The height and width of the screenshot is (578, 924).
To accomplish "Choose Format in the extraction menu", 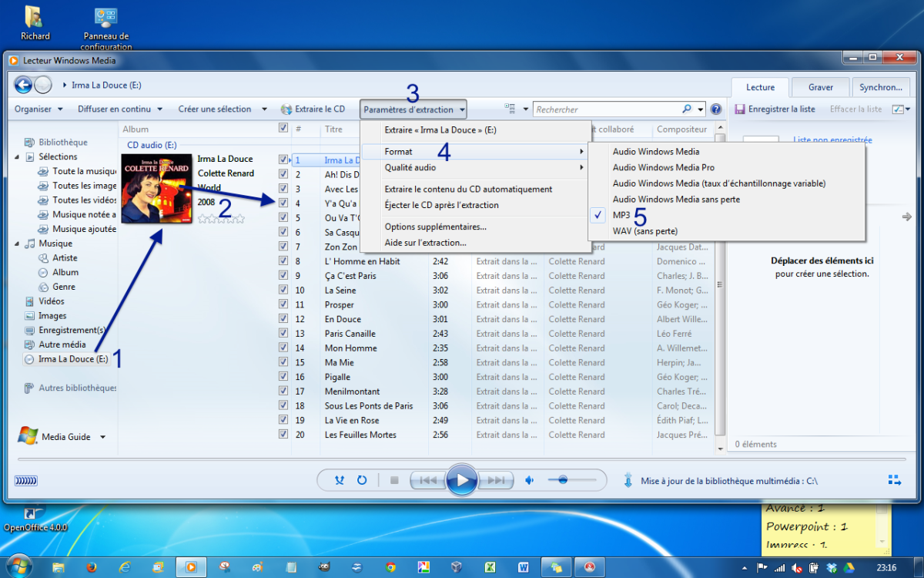I will click(x=475, y=152).
